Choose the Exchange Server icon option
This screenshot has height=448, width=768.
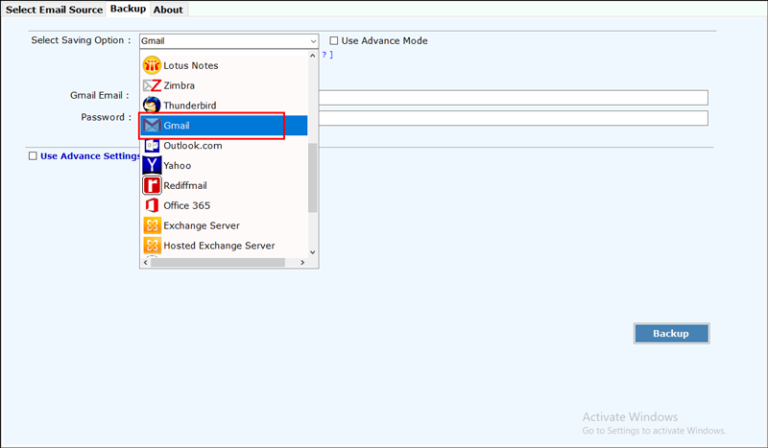(152, 226)
